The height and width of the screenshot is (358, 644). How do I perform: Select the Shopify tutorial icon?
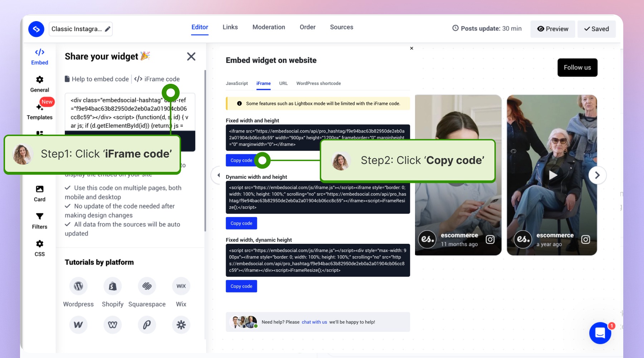coord(113,286)
